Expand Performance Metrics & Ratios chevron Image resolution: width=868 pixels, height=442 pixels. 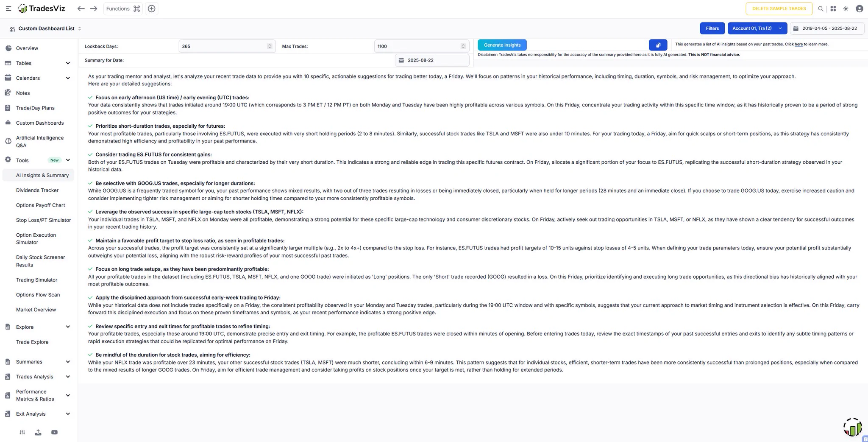(68, 395)
